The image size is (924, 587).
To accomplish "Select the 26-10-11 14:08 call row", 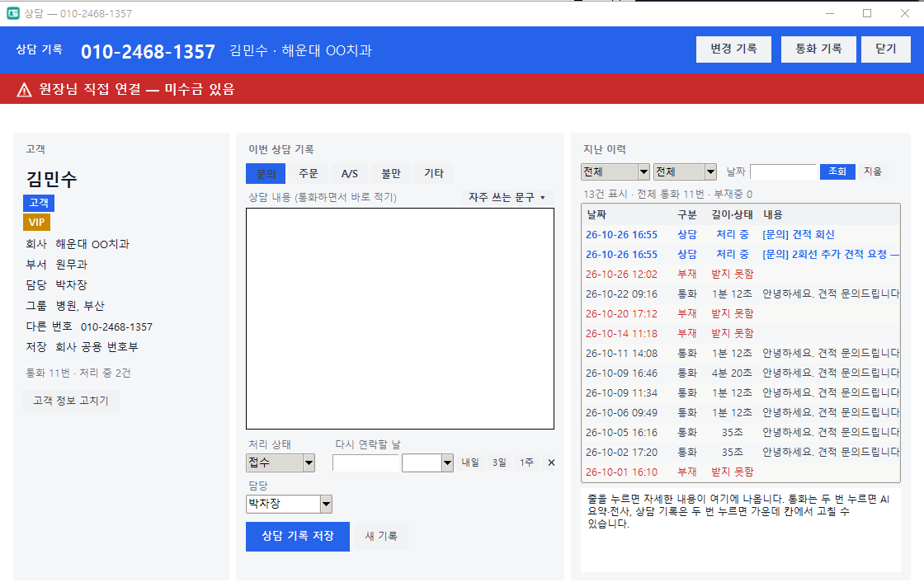I will 741,354.
